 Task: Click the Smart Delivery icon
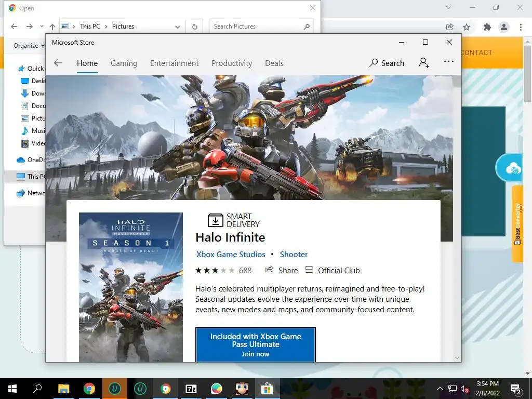tap(215, 220)
